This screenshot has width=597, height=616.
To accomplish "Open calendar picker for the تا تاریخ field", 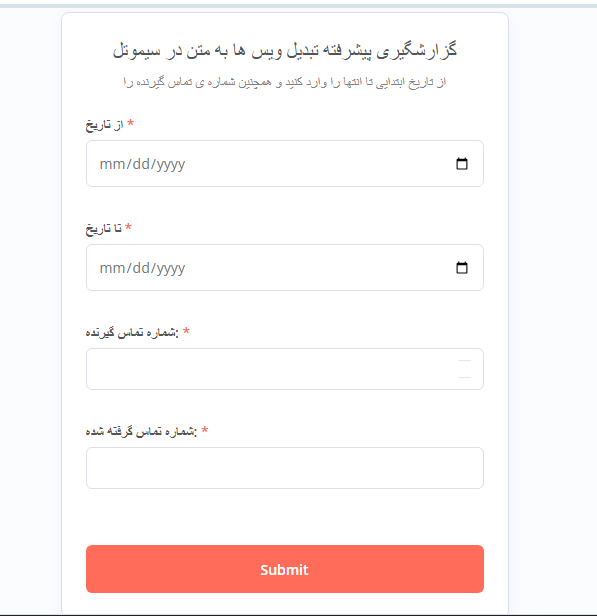I will click(461, 268).
